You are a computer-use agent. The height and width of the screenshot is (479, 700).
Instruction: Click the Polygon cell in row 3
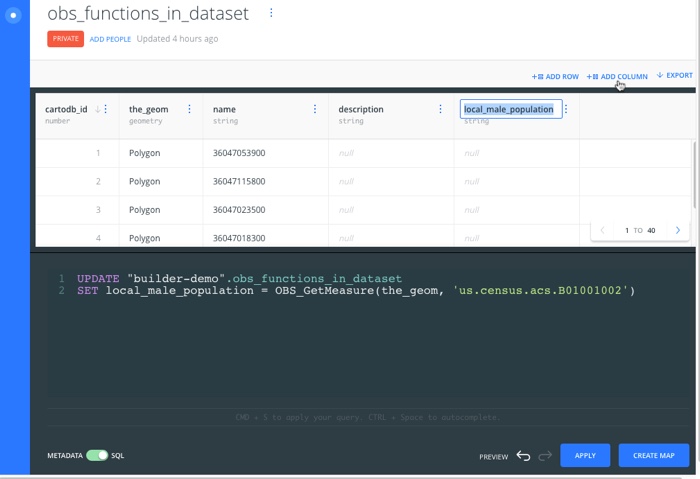point(145,210)
